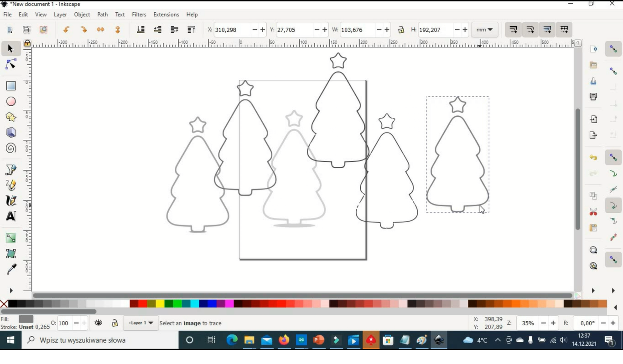Select the Mesh gradient tool

pos(11,254)
